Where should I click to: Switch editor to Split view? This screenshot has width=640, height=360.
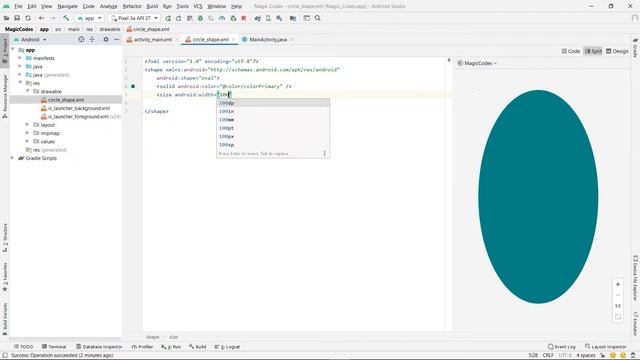(x=593, y=51)
